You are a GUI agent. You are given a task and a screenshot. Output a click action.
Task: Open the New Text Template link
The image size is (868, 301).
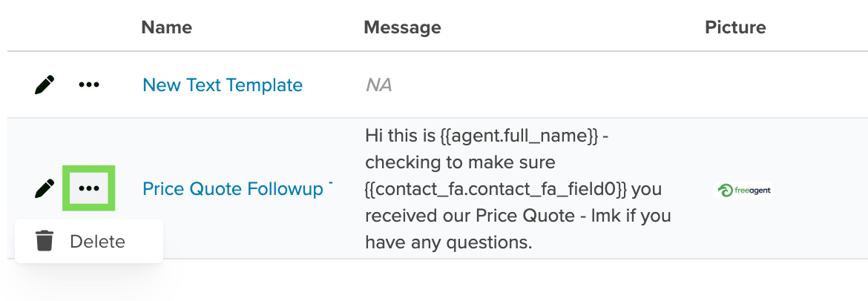point(223,85)
